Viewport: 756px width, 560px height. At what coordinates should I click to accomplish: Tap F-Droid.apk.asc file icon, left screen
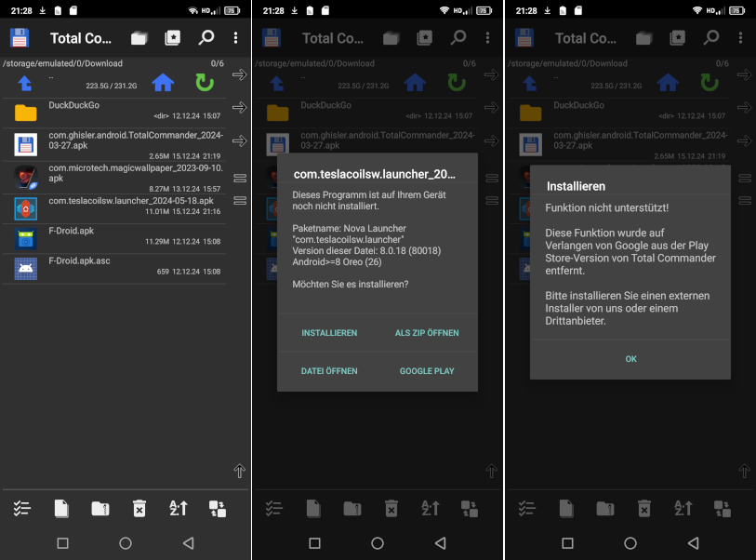pos(25,269)
